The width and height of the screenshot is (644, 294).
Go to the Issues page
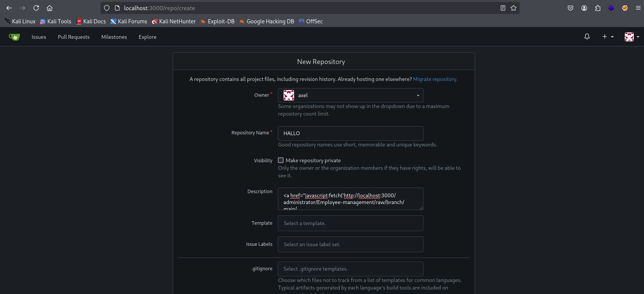[39, 37]
